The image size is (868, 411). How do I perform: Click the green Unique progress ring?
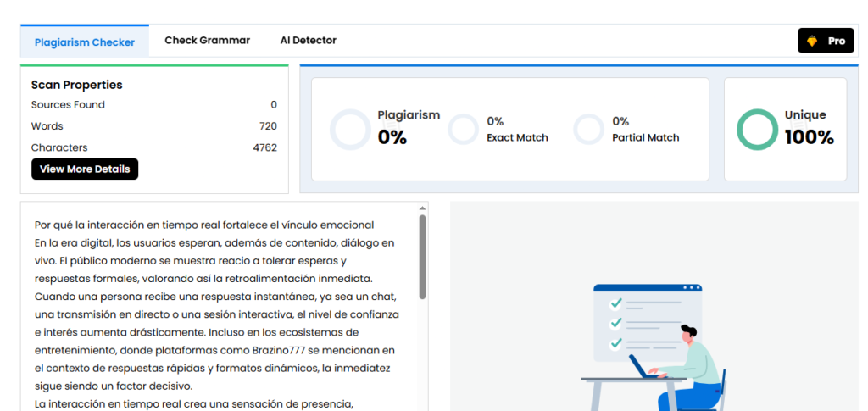point(757,130)
